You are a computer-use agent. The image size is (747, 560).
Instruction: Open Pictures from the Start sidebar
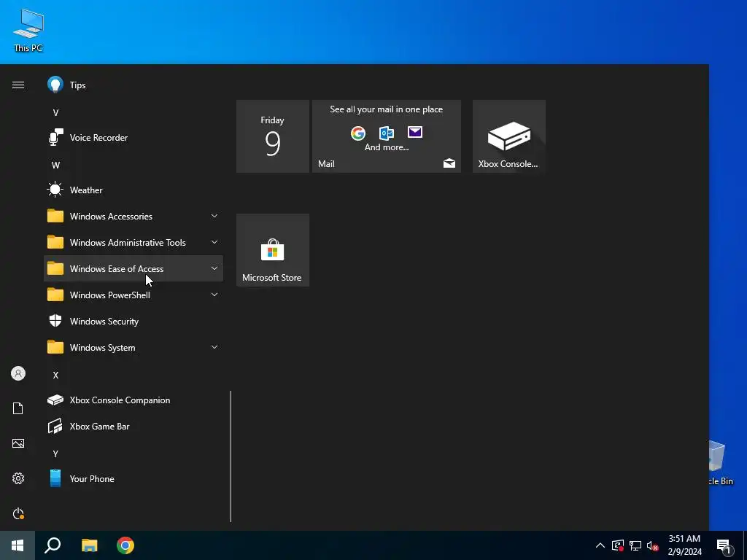click(x=18, y=443)
